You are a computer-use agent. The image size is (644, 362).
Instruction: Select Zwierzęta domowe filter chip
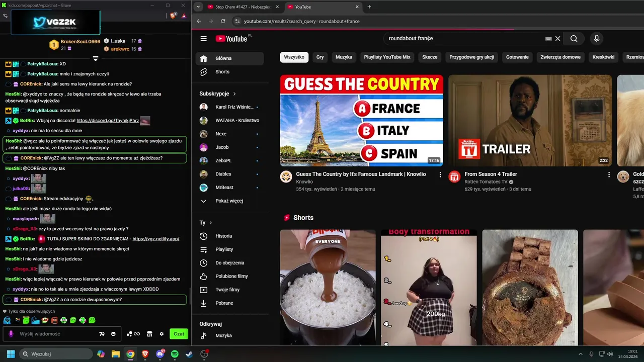tap(560, 57)
